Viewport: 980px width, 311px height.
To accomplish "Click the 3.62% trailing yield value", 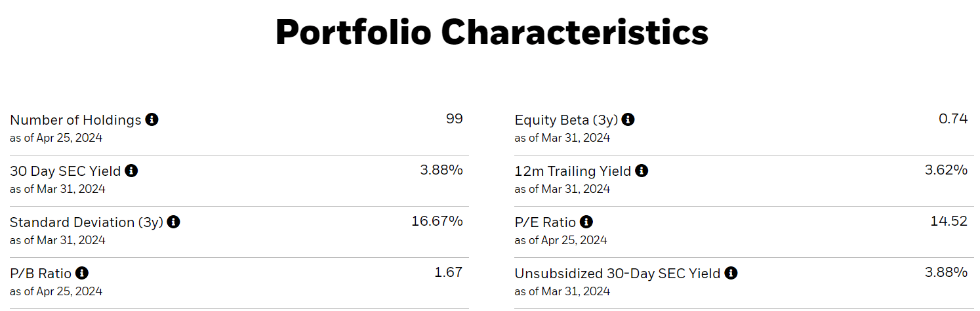I will tap(946, 170).
